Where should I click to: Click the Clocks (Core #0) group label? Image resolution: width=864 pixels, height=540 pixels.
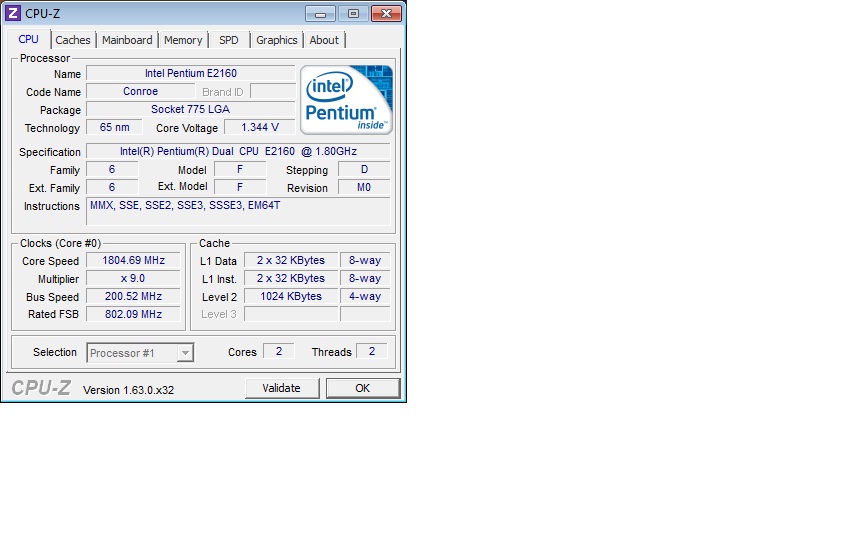pyautogui.click(x=61, y=243)
